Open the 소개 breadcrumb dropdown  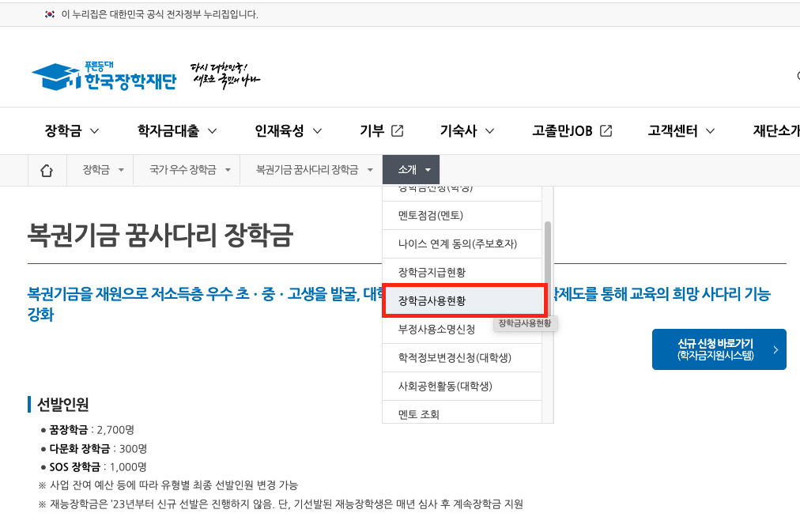click(x=410, y=169)
